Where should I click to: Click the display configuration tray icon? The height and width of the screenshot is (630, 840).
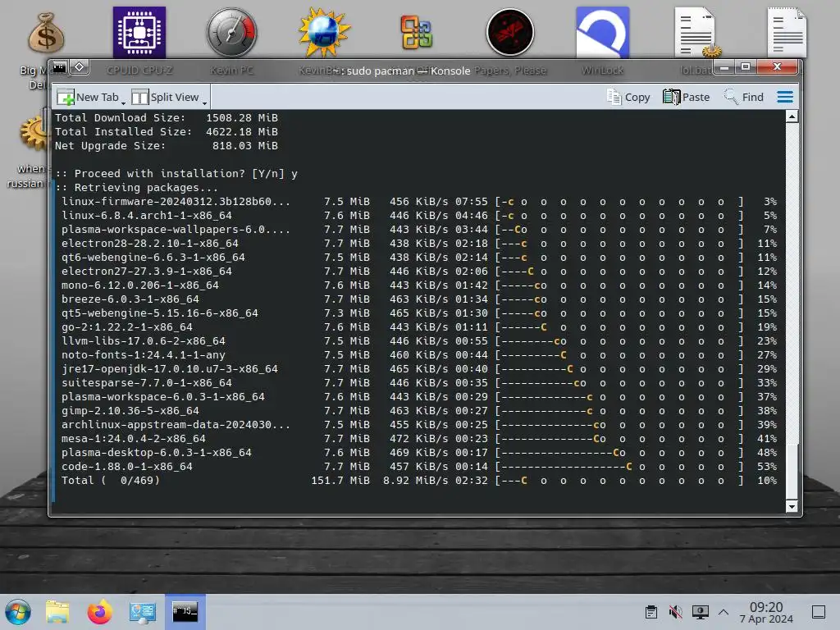701,612
